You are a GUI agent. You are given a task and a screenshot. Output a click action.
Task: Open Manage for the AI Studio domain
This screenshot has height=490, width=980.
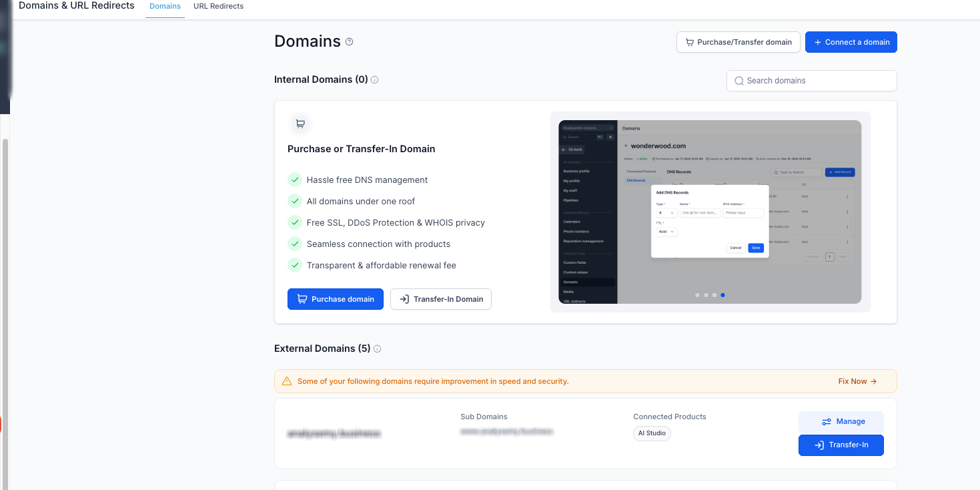(x=841, y=421)
